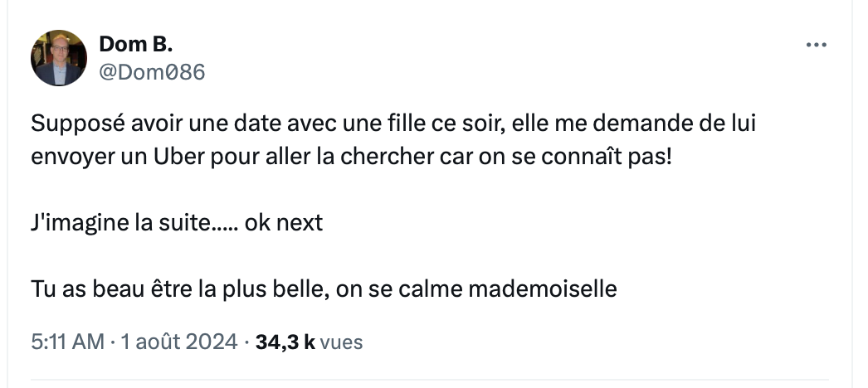The width and height of the screenshot is (868, 388).
Task: Click the bold 34,3 k view count
Action: tap(285, 342)
